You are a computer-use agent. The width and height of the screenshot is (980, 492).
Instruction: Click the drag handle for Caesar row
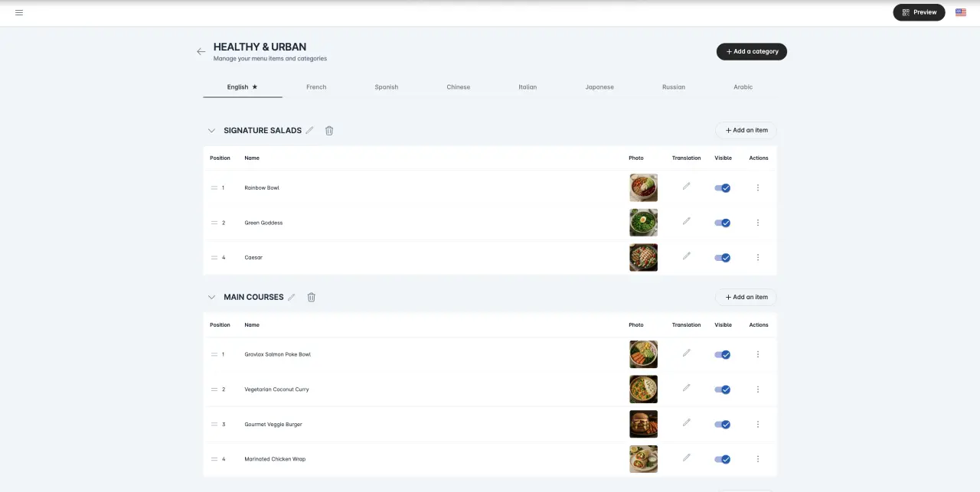pos(214,258)
